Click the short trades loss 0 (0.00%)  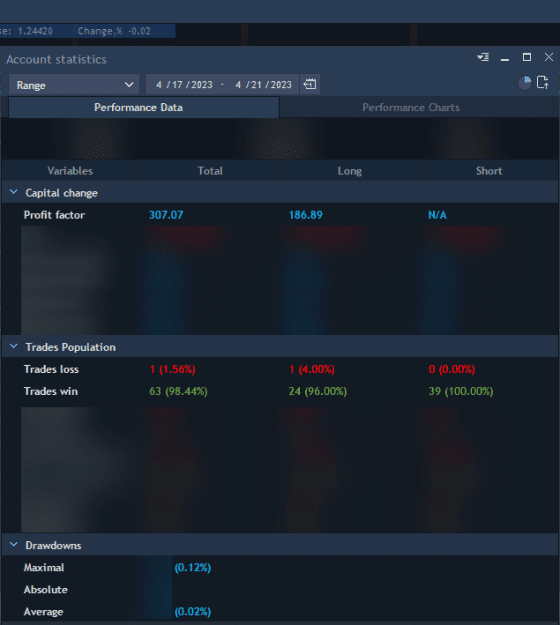pos(452,369)
